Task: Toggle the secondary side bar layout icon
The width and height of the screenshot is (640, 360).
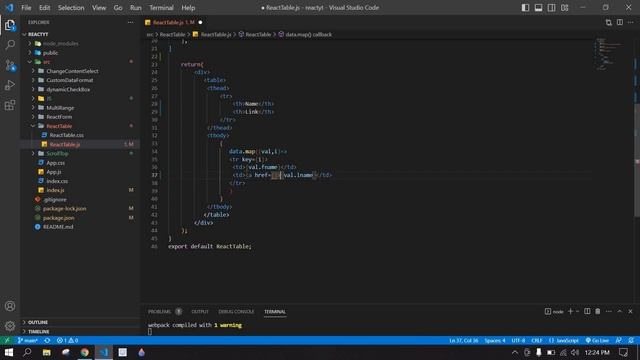Action: (551, 8)
